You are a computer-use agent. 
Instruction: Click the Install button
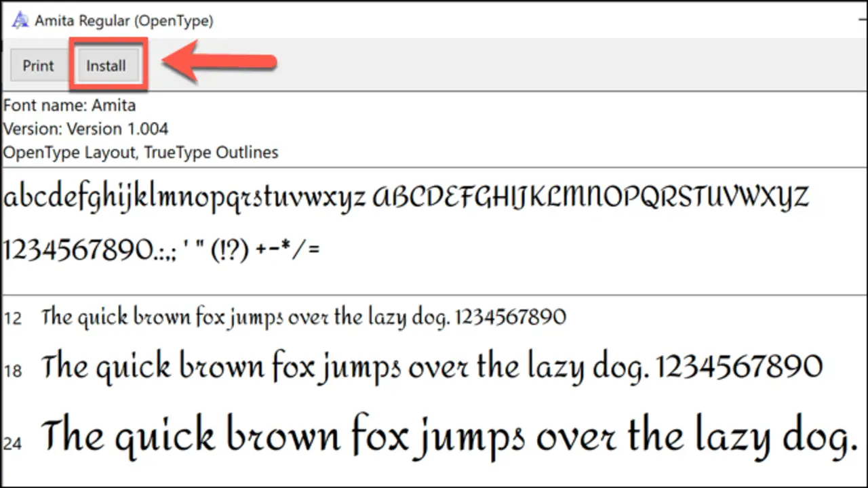click(106, 66)
